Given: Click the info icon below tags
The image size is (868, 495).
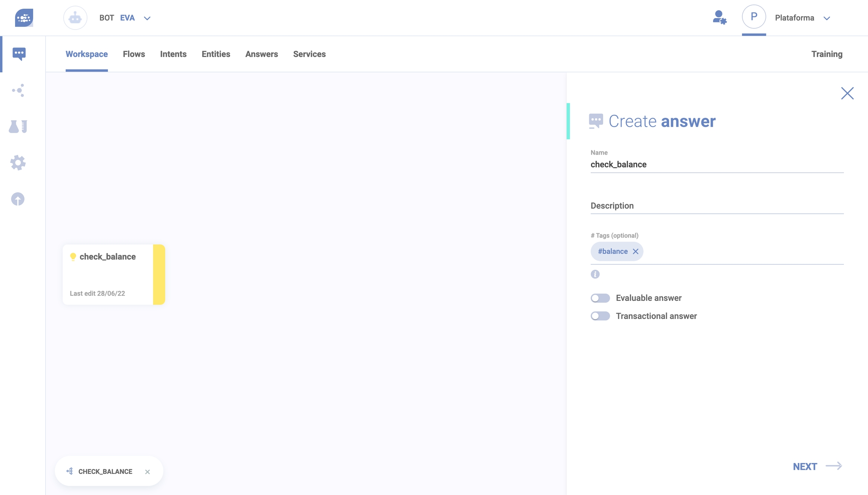Looking at the screenshot, I should click(595, 274).
